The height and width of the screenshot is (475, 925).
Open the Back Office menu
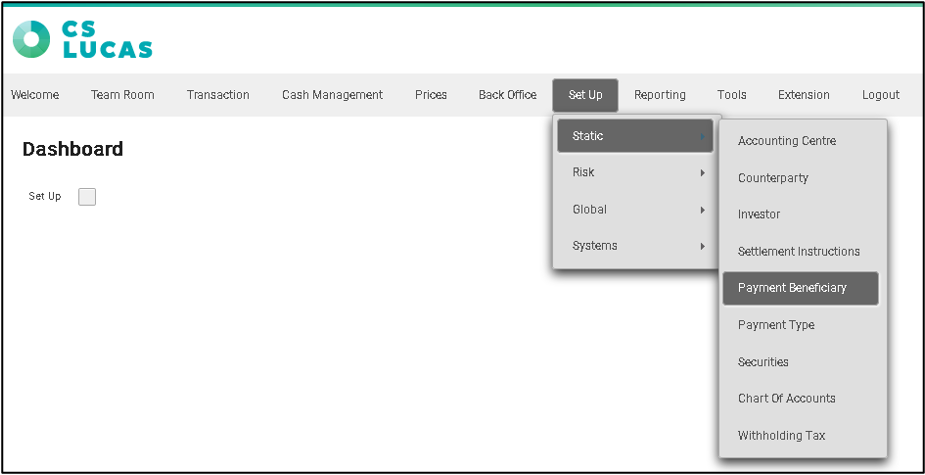click(x=507, y=95)
